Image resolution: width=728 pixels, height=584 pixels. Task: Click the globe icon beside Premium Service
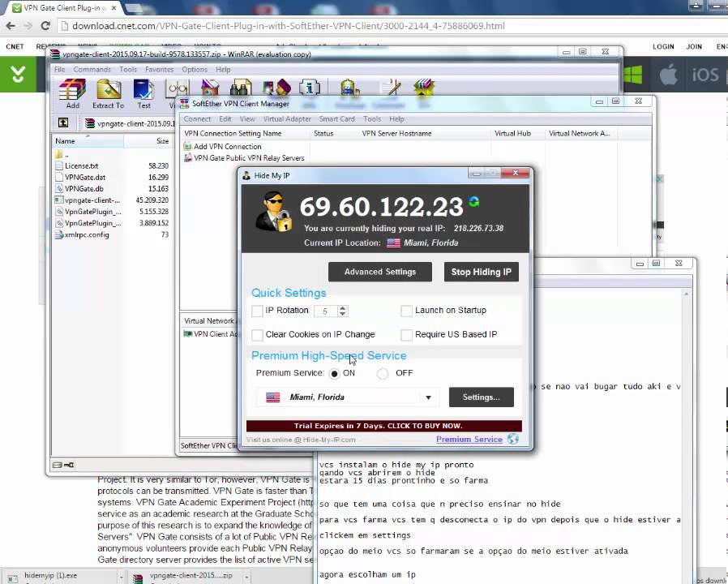click(x=513, y=439)
